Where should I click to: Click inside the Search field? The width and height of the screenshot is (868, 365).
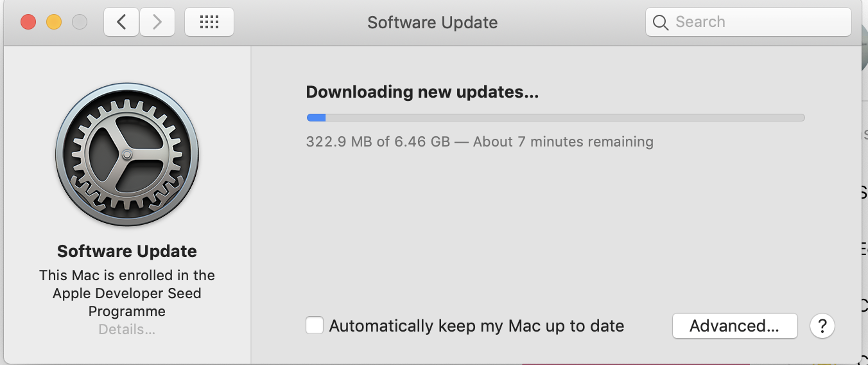click(x=749, y=22)
